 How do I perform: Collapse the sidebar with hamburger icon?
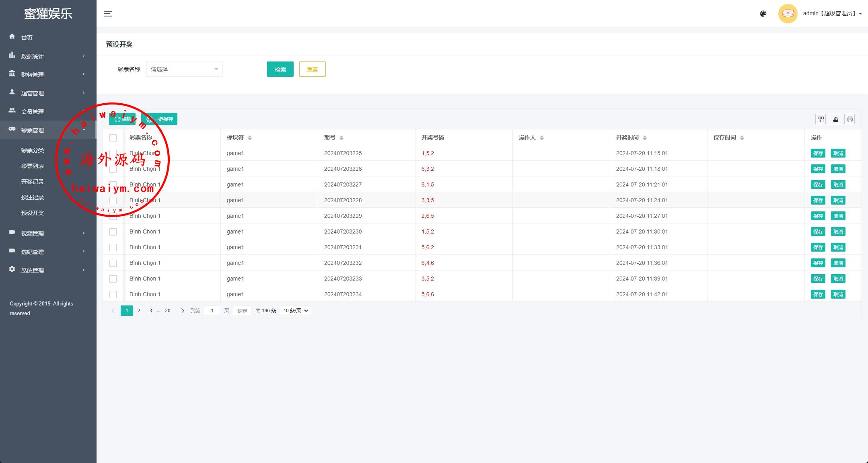108,14
